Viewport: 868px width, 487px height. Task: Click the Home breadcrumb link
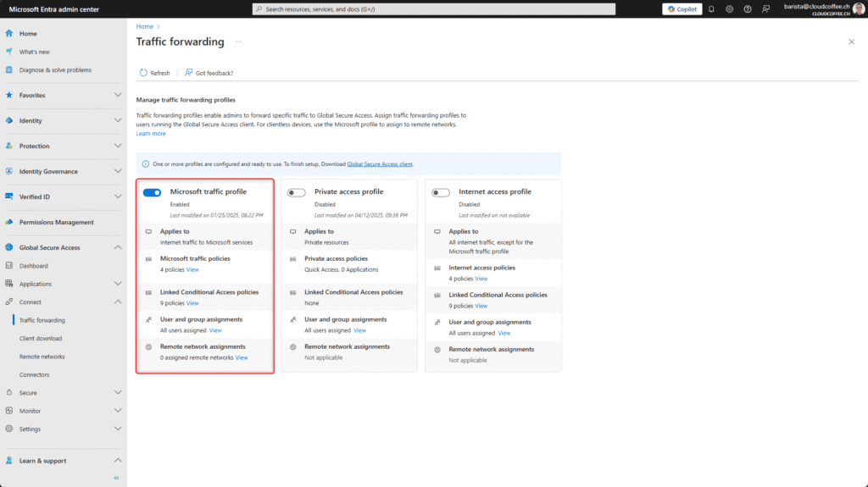144,26
